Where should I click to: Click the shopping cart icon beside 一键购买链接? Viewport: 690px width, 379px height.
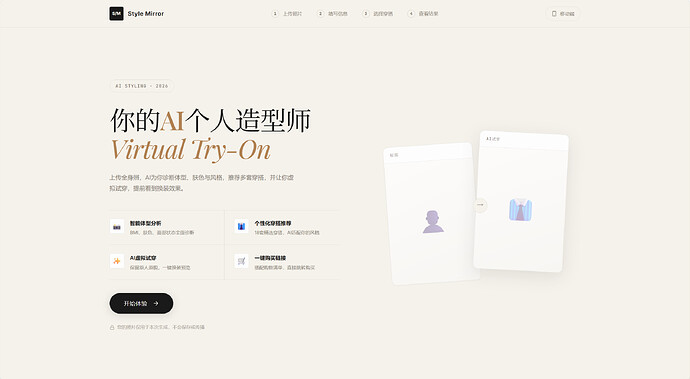click(x=241, y=261)
